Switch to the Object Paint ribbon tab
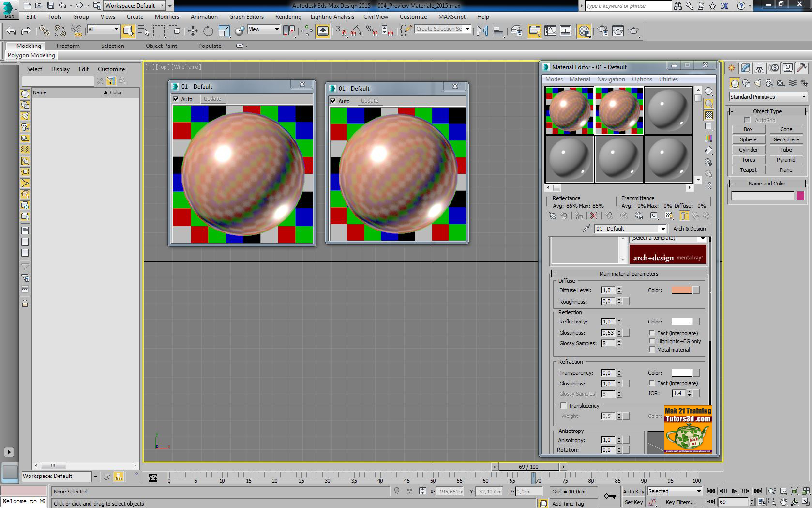This screenshot has width=812, height=508. click(x=161, y=46)
